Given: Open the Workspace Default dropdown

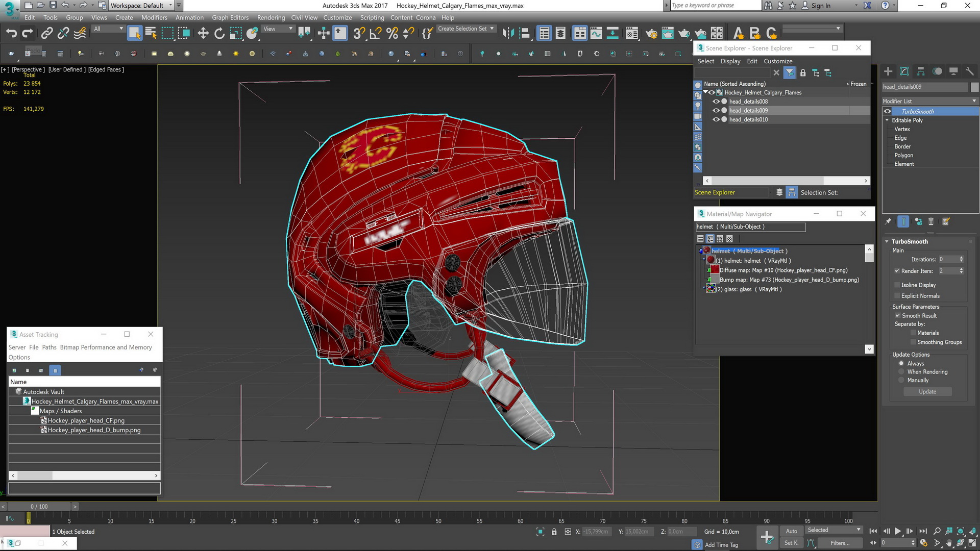Looking at the screenshot, I should [141, 6].
